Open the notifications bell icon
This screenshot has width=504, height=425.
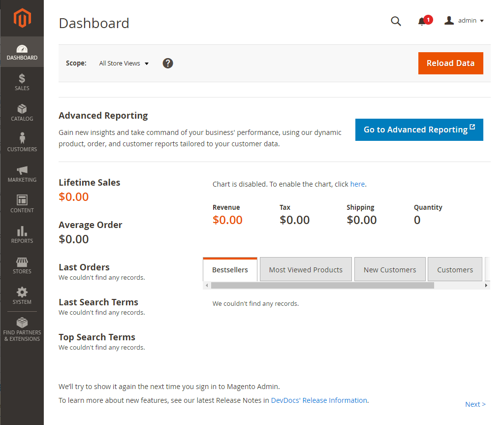[x=422, y=21]
